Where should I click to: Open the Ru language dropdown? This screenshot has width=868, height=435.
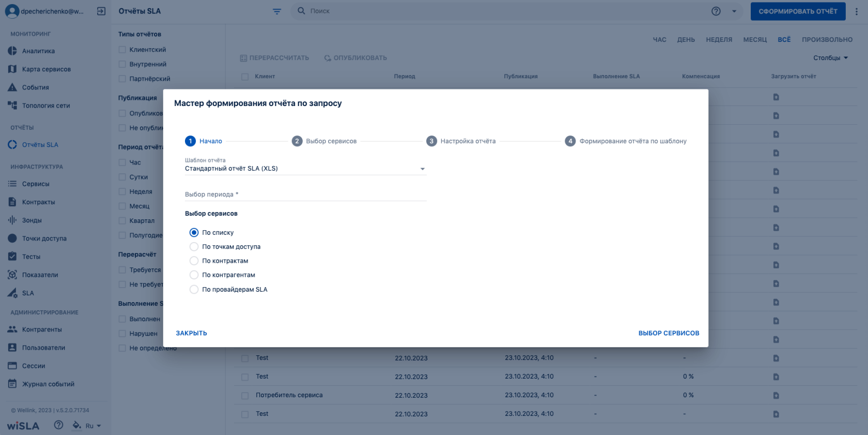point(93,426)
